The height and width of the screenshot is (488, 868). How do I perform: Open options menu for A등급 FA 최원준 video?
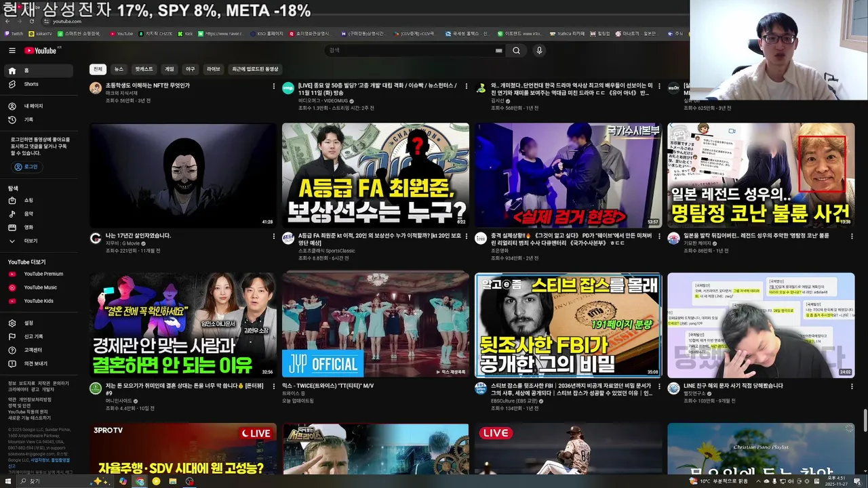(466, 237)
